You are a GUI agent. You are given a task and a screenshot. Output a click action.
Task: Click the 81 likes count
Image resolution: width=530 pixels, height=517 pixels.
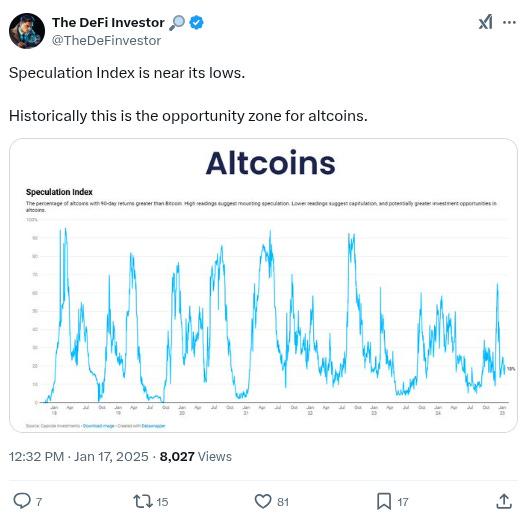(x=283, y=502)
